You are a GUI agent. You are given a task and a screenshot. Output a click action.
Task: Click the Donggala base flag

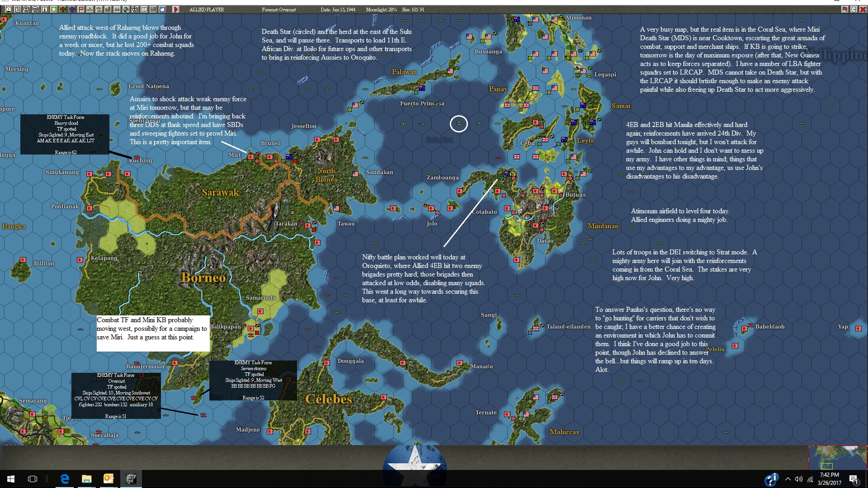click(327, 363)
